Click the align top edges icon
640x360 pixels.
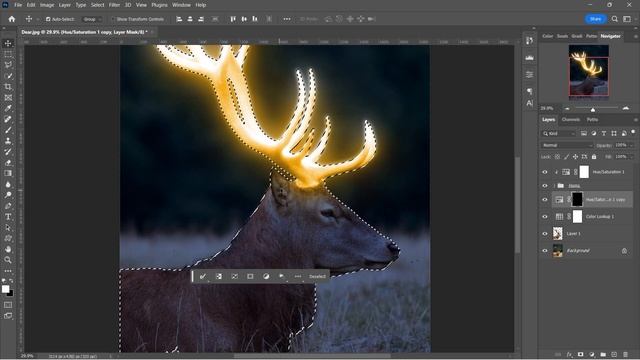click(233, 19)
